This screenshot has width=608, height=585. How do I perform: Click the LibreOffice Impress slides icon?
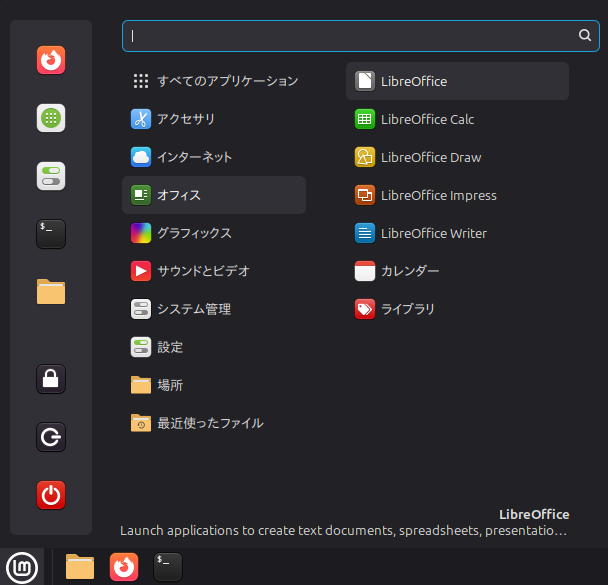coord(365,195)
